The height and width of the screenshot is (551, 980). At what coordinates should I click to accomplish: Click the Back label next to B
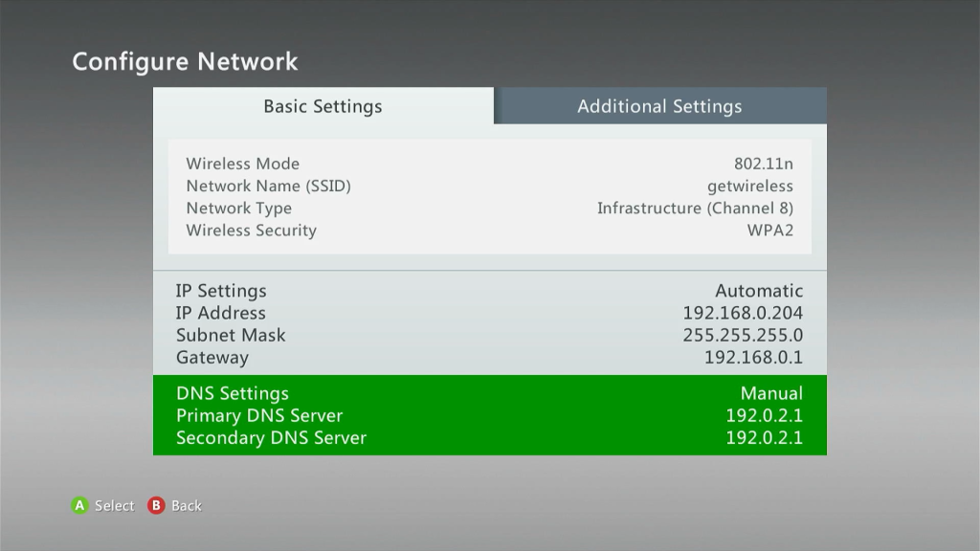tap(187, 505)
